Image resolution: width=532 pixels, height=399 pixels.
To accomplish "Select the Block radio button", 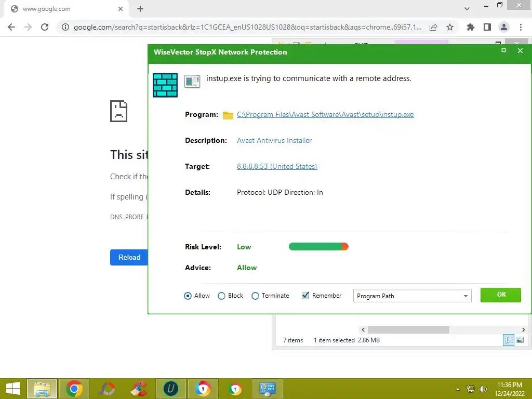I will [x=221, y=296].
